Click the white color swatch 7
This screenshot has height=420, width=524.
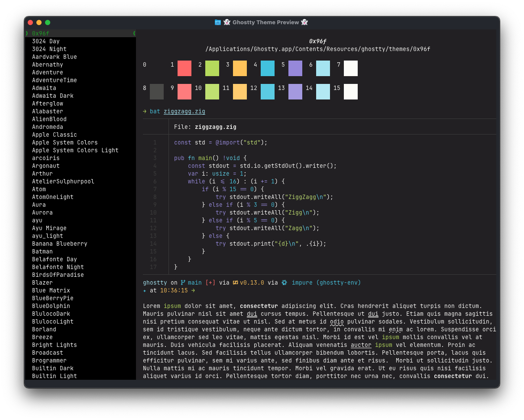(351, 68)
